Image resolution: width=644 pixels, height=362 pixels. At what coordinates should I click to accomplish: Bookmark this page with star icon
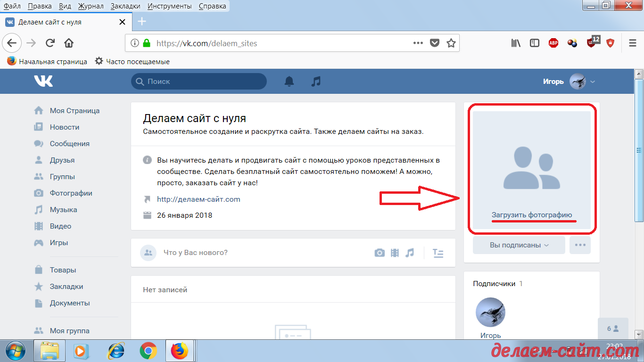pos(451,43)
